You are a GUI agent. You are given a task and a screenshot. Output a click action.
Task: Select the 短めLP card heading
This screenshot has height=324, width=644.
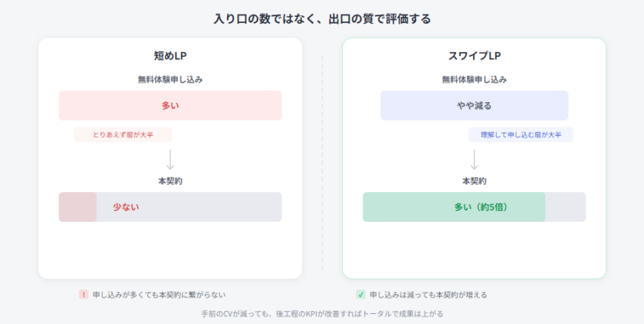point(170,56)
